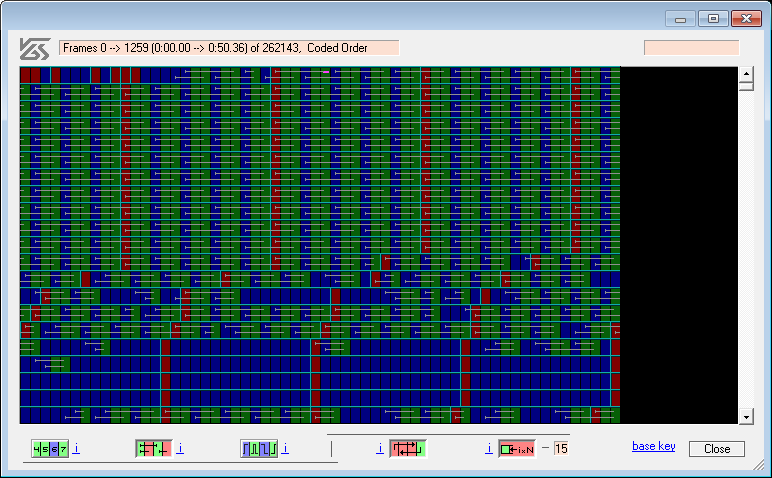Select the numbered frames icon showing 4 5 6 7
The width and height of the screenshot is (772, 478).
tap(50, 449)
